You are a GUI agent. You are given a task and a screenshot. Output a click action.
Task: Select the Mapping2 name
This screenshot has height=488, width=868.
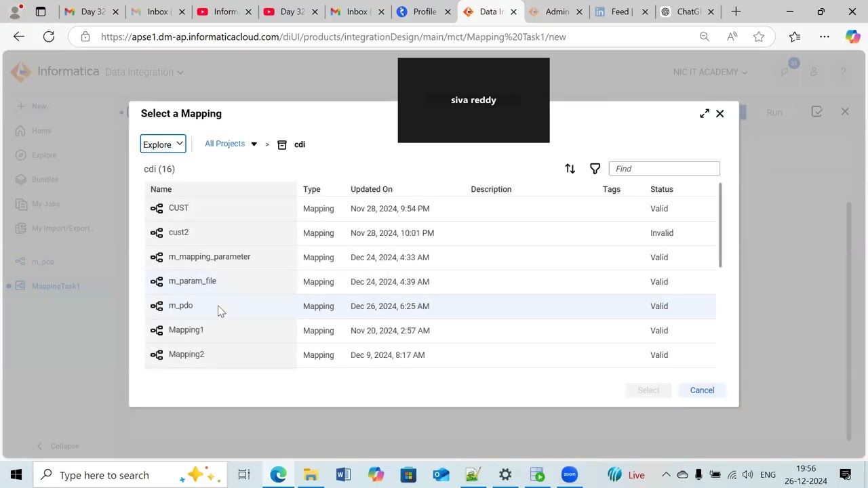(186, 354)
